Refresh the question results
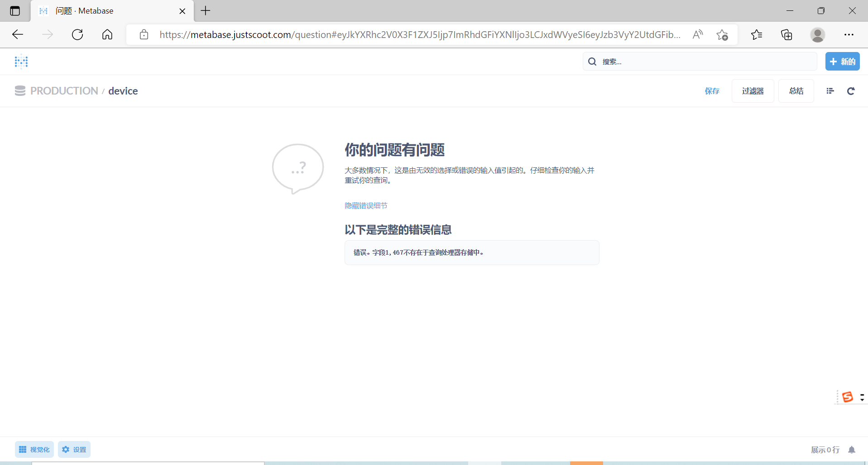 [851, 91]
